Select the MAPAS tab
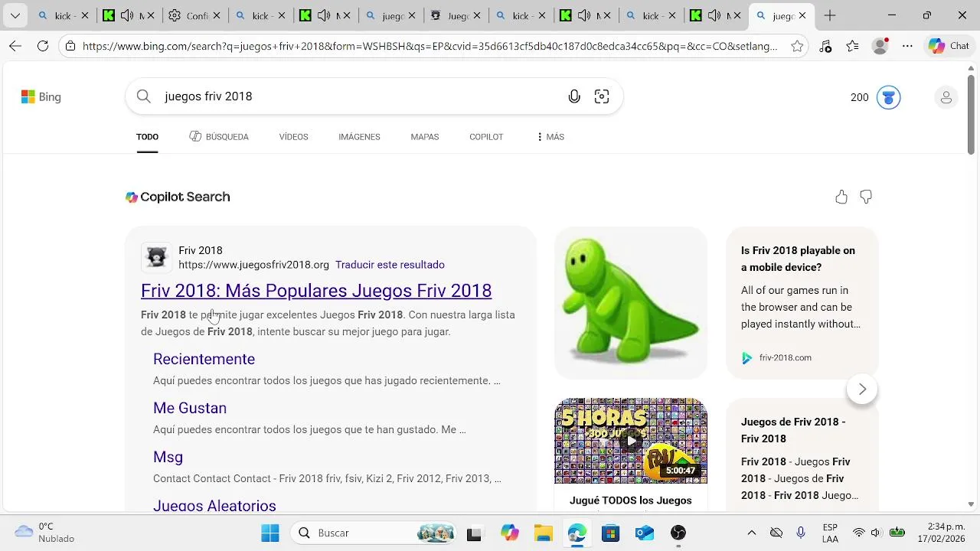The height and width of the screenshot is (551, 980). (424, 137)
